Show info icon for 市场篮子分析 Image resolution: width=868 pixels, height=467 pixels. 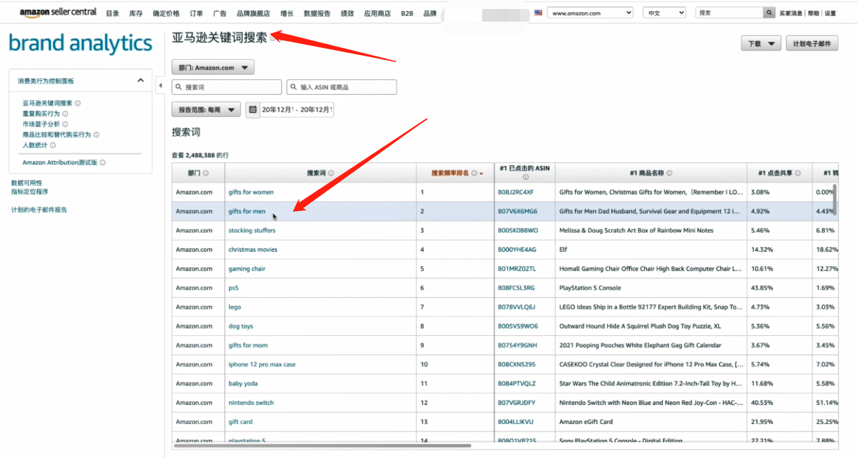point(65,124)
